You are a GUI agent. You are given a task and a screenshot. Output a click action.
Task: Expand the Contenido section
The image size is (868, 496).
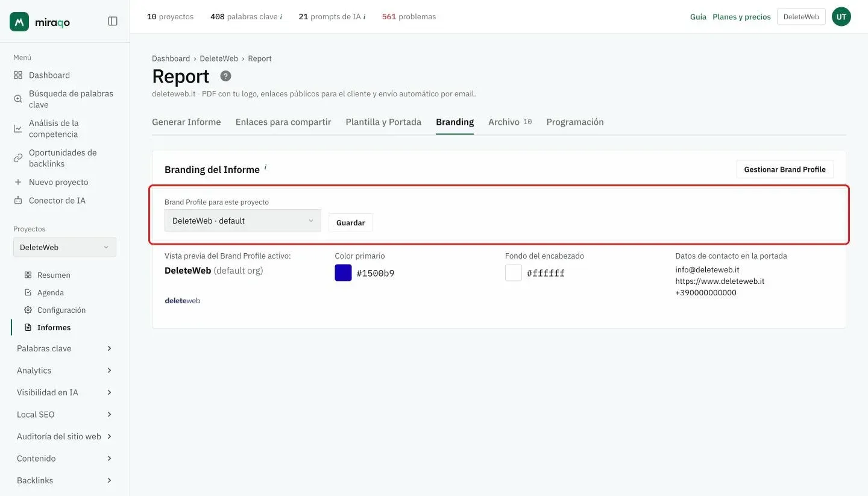(64, 459)
